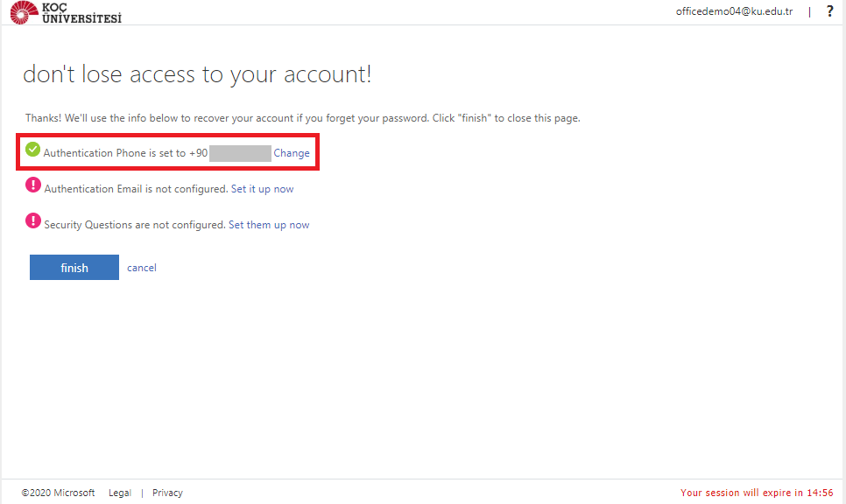Click the help question mark icon
This screenshot has width=846, height=504.
coord(829,11)
